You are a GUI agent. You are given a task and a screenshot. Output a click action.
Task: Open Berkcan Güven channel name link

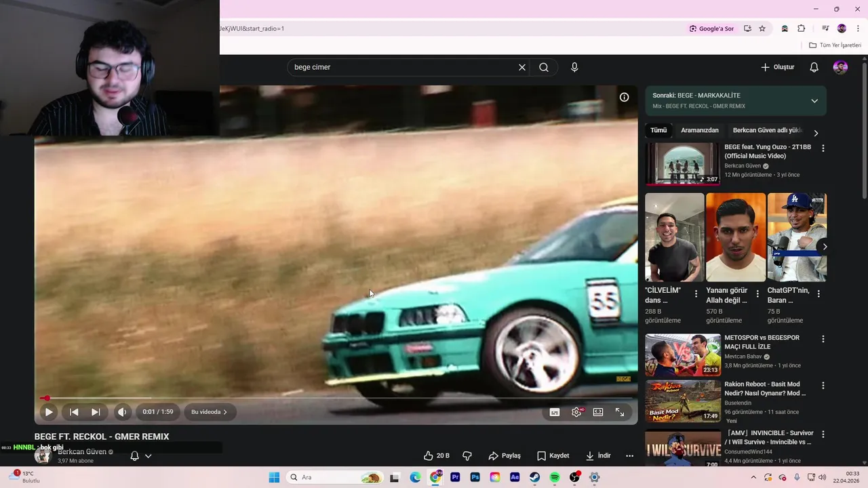tap(82, 451)
